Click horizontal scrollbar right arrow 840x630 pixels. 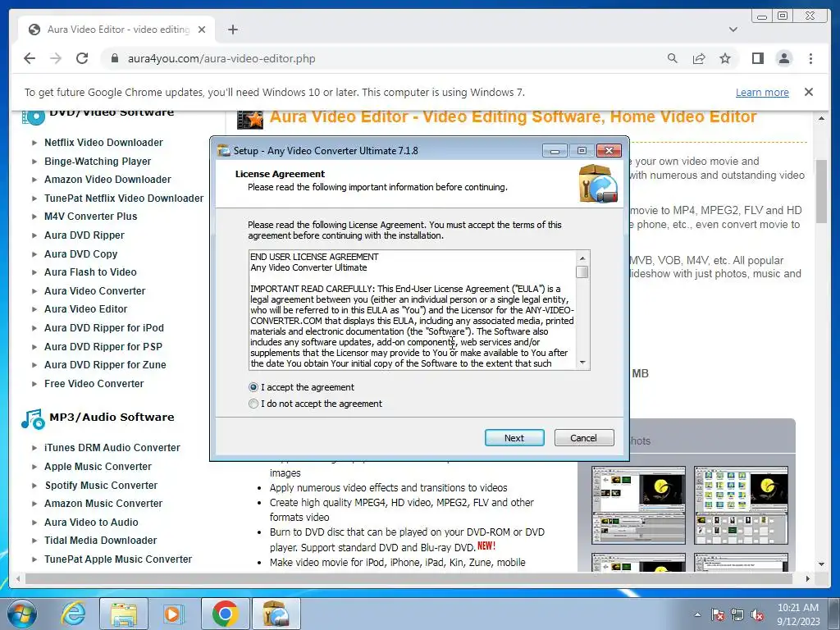coord(808,578)
